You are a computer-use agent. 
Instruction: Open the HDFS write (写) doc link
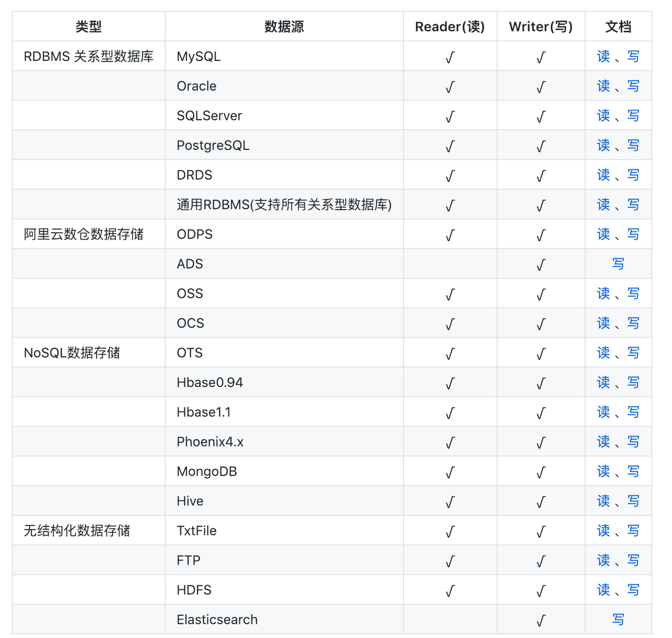(633, 590)
